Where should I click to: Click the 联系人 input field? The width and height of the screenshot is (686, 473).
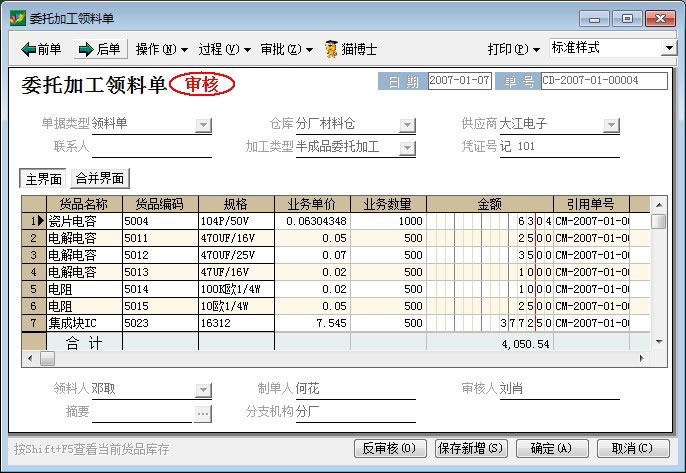152,147
